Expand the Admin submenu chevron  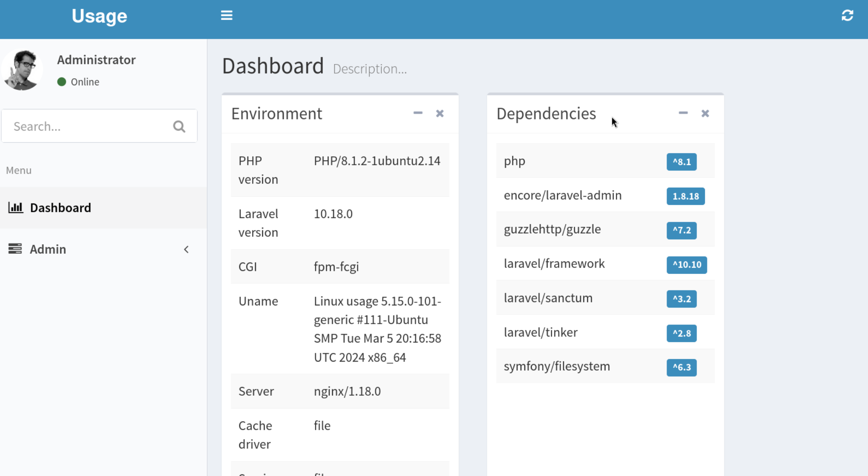186,249
